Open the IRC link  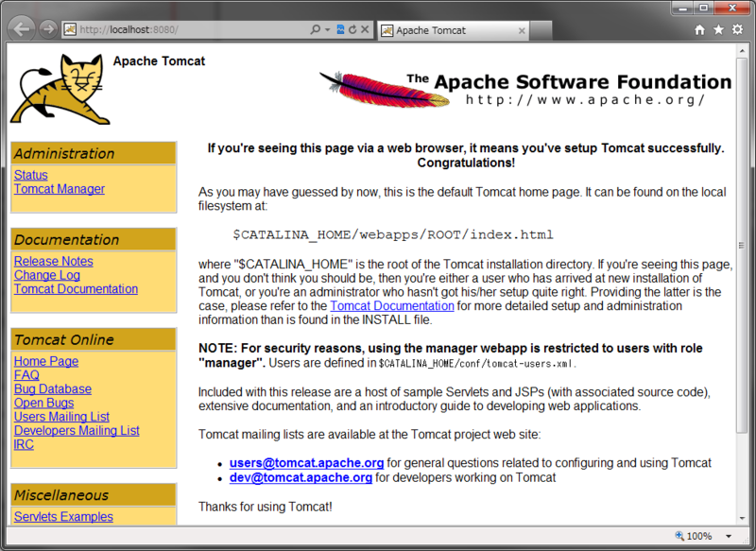coord(24,445)
